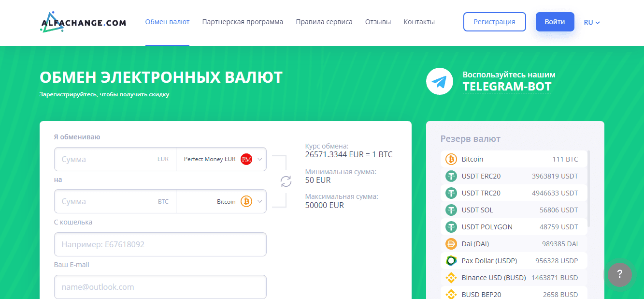Screen dimensions: 644x299
Task: Switch to the Отзывы page
Action: (x=377, y=21)
